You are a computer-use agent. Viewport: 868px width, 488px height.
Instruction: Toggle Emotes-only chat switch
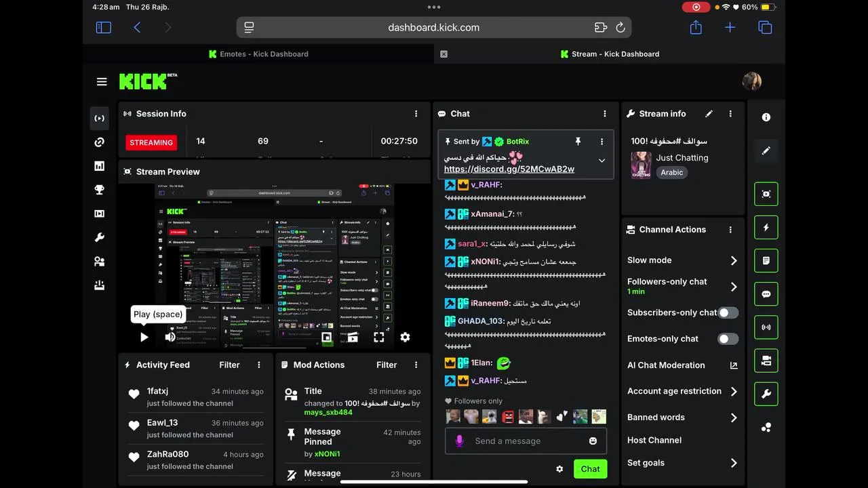(728, 339)
